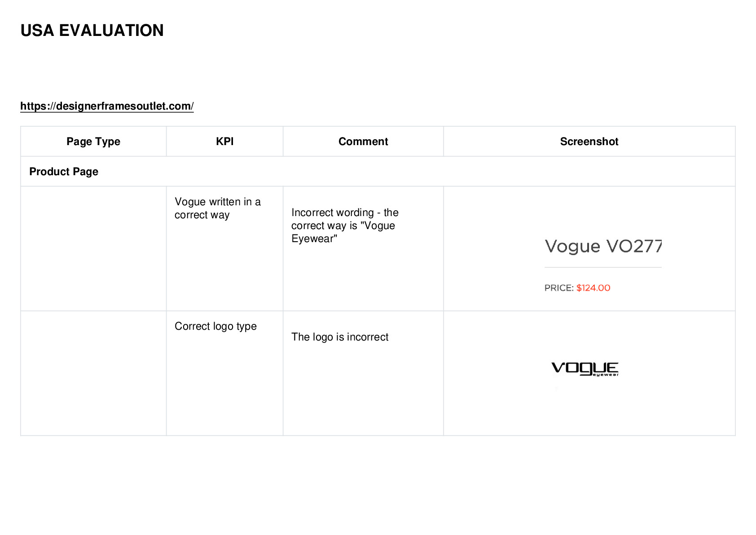Click the empty Page Type cell beside logo row
The width and height of the screenshot is (756, 535).
tap(93, 373)
